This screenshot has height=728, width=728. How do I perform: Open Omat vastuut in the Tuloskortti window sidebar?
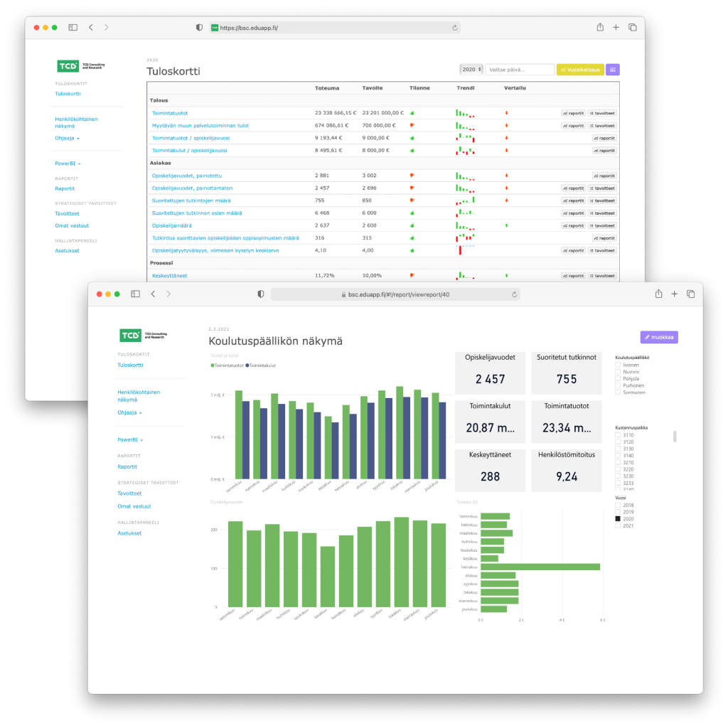pyautogui.click(x=72, y=225)
